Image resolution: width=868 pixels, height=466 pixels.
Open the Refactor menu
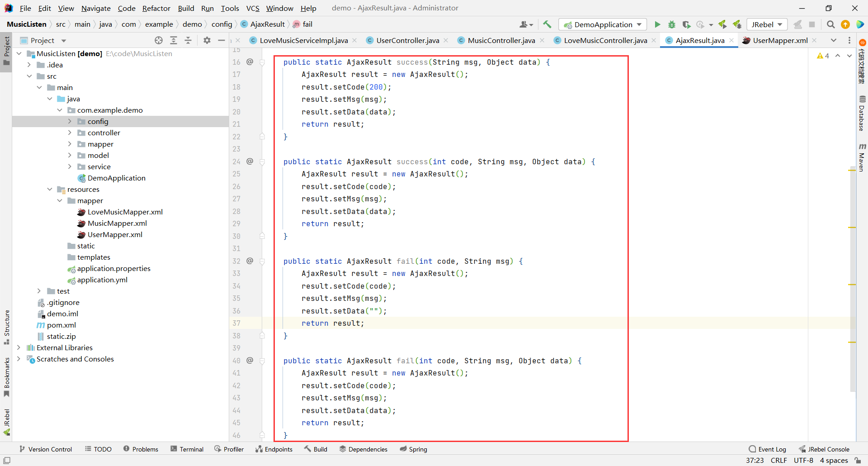tap(156, 8)
